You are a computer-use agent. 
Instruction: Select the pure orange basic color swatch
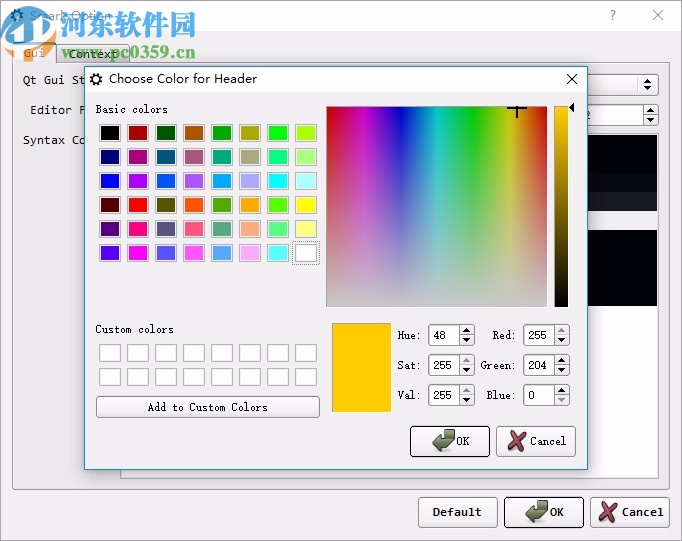click(x=250, y=205)
